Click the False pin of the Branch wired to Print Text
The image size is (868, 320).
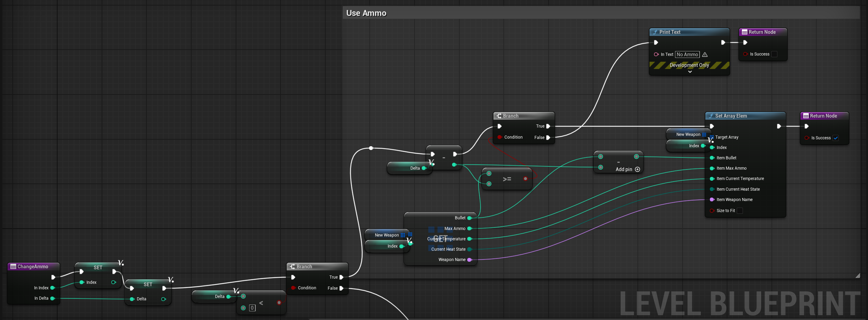pos(548,138)
